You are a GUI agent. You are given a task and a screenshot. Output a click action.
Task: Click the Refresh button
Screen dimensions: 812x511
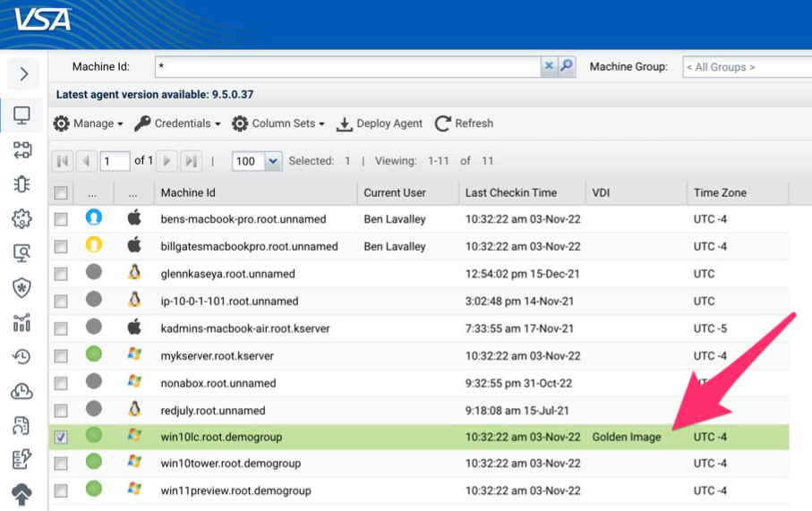pos(464,123)
